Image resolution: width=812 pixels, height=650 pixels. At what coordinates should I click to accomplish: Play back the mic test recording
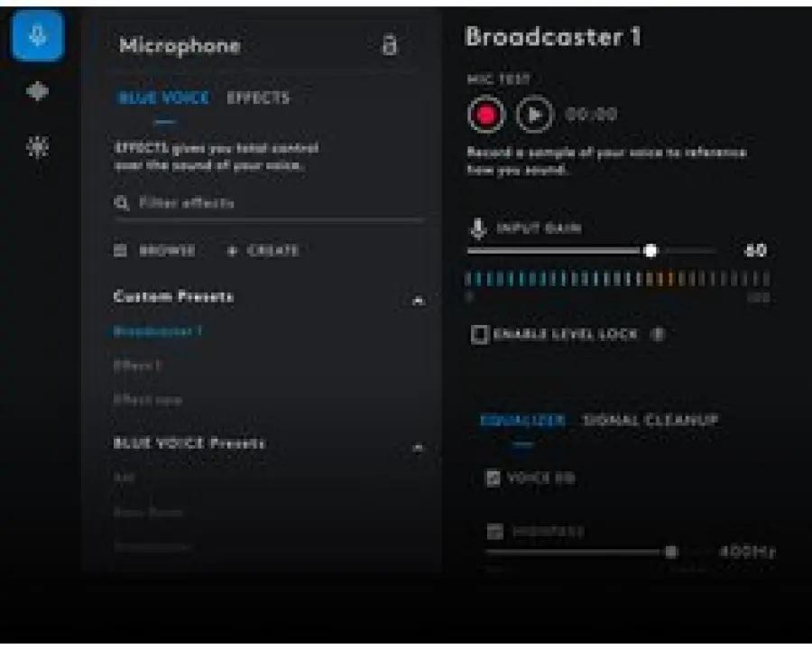[534, 115]
